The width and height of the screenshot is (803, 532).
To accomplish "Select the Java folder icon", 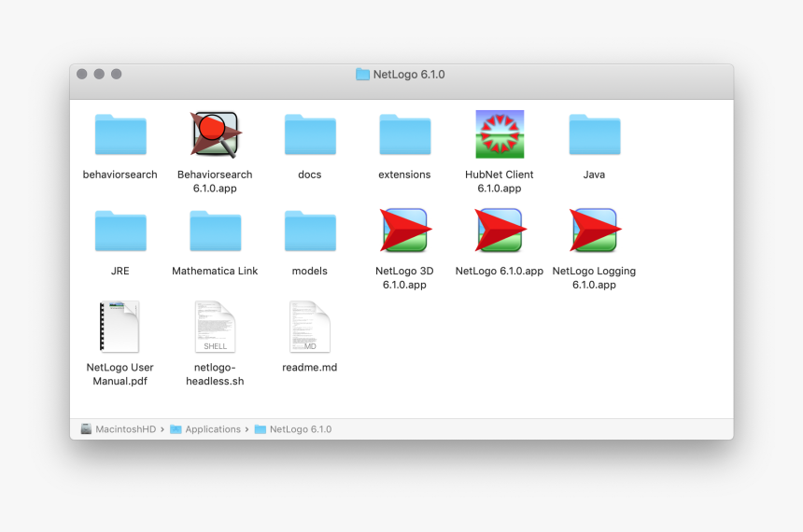I will [594, 134].
